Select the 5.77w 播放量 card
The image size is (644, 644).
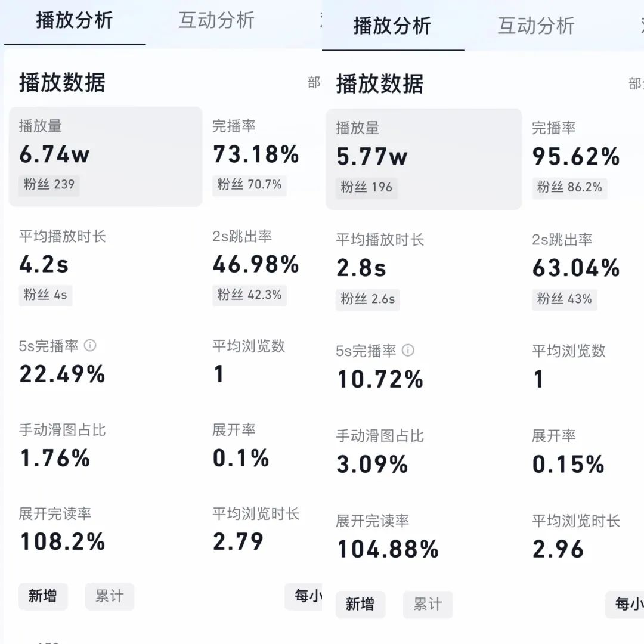click(x=423, y=159)
